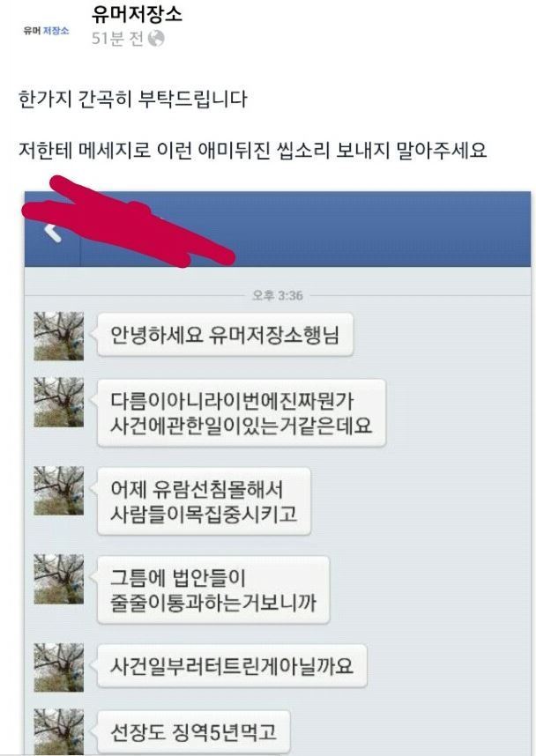This screenshot has height=756, width=536.
Task: Click the 오후 3:36 time divider
Action: pos(278,295)
